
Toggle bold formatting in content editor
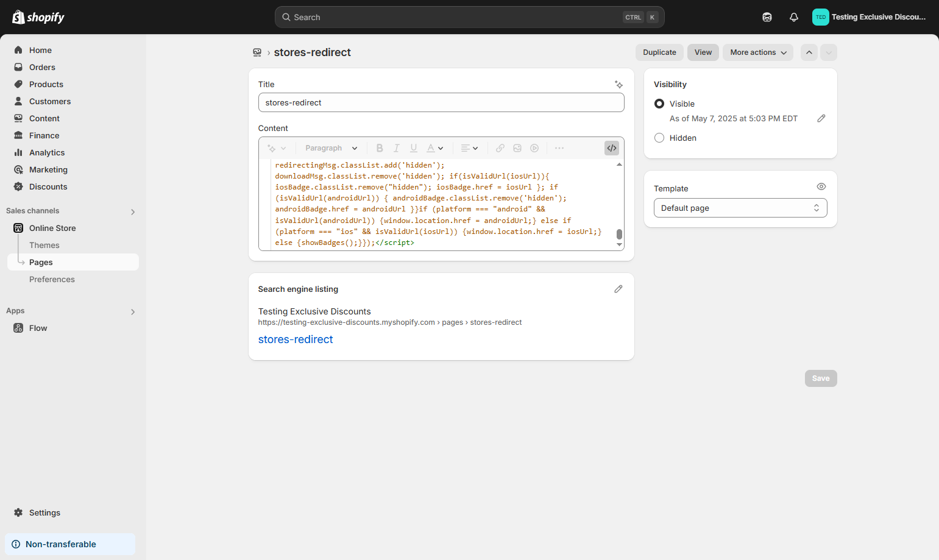[x=380, y=148]
